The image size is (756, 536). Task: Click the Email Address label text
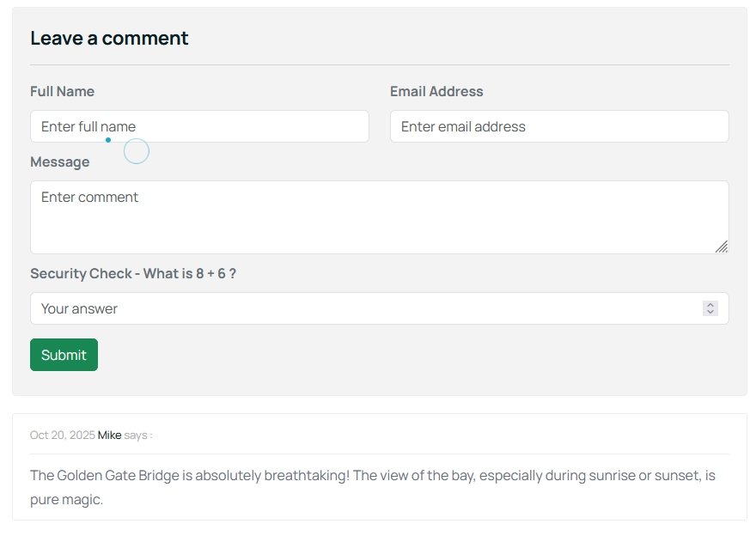point(436,91)
